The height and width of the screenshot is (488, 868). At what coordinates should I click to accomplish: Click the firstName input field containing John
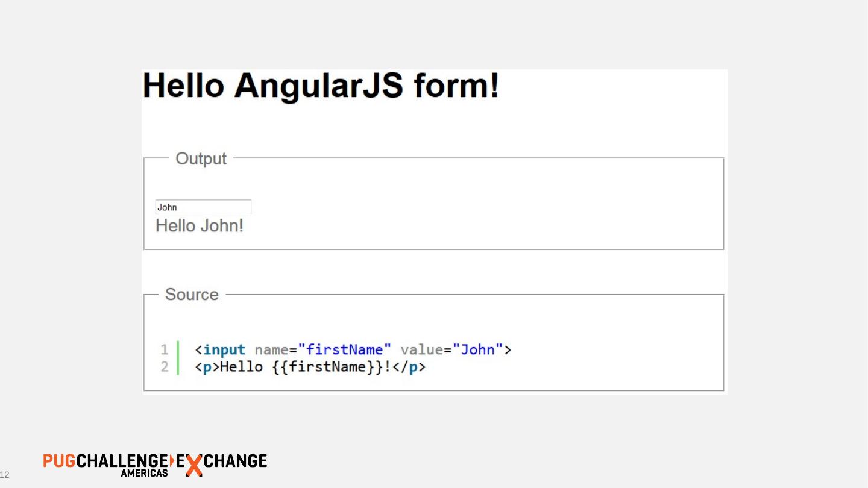click(x=203, y=207)
